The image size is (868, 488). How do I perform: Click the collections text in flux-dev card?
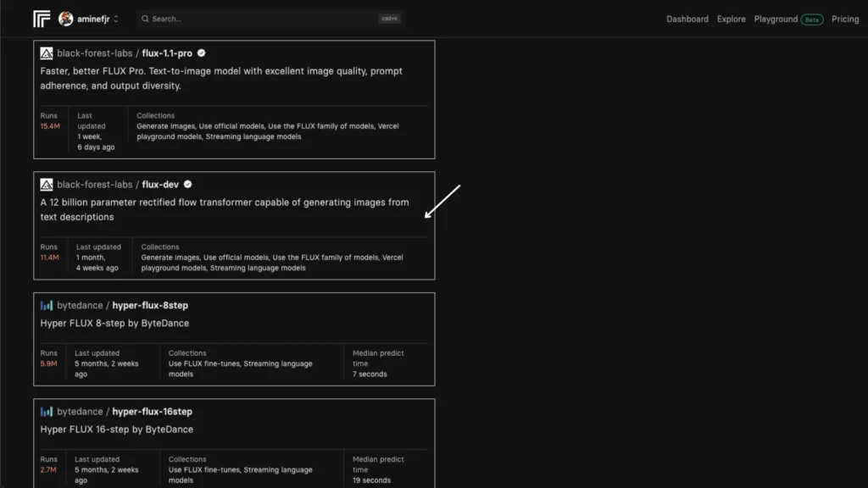(x=272, y=263)
